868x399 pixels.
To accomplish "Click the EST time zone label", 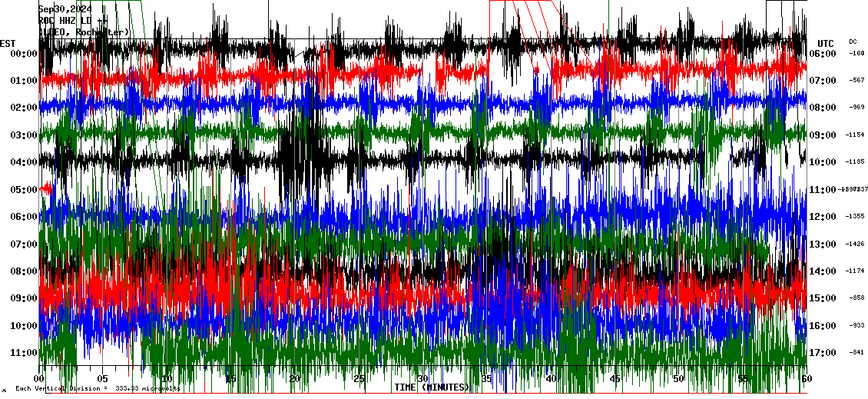I will 8,42.
